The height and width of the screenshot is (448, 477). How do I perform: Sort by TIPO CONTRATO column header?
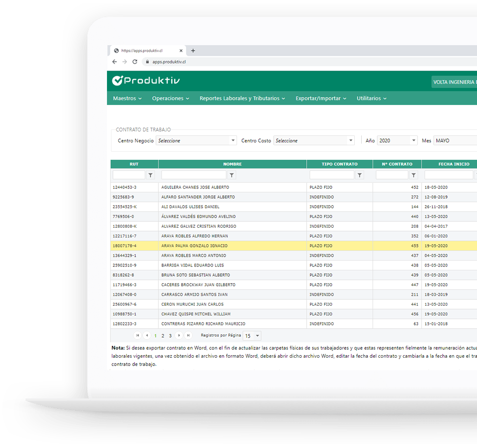click(340, 164)
